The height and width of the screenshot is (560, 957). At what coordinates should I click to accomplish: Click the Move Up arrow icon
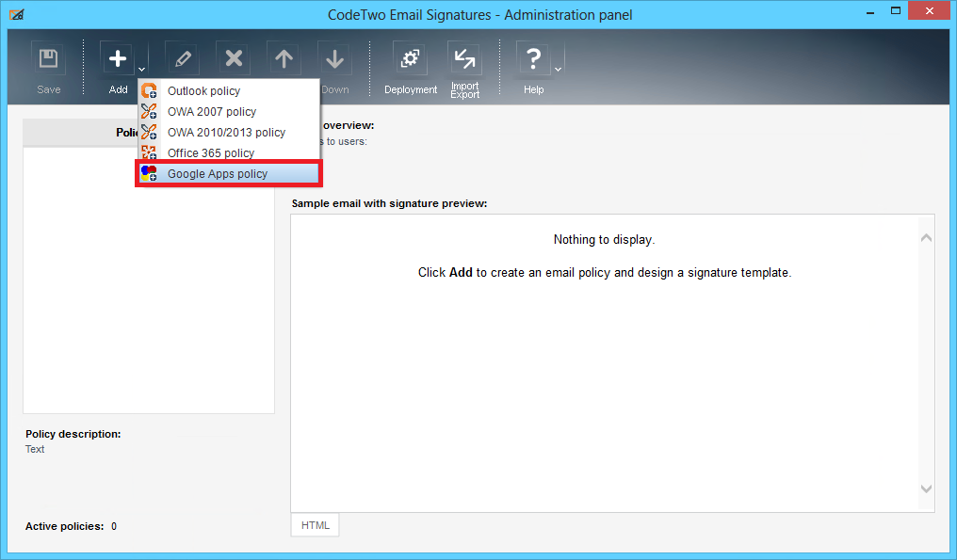pos(284,58)
